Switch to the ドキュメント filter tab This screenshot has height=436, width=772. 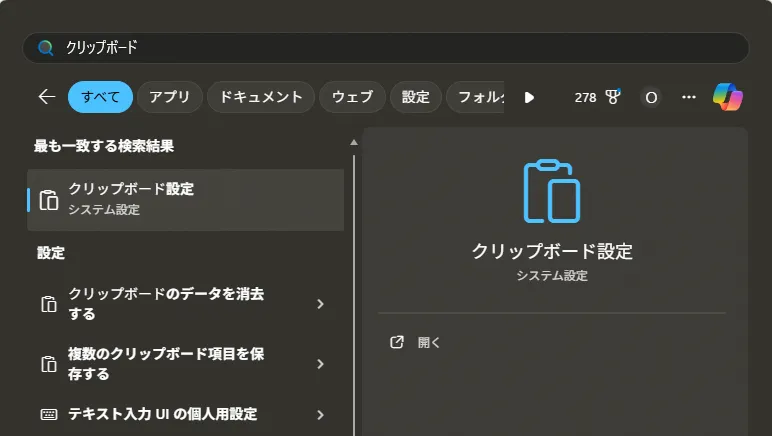261,97
